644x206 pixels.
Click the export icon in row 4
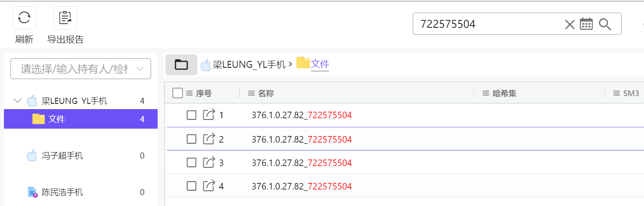[x=209, y=186]
